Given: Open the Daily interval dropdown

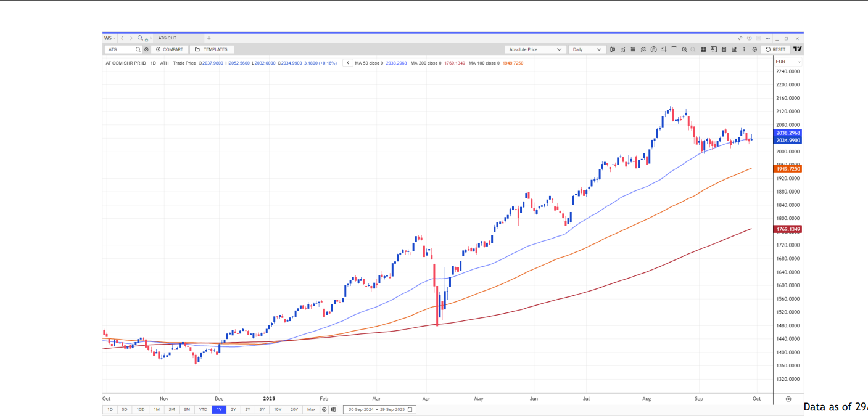Looking at the screenshot, I should (589, 49).
